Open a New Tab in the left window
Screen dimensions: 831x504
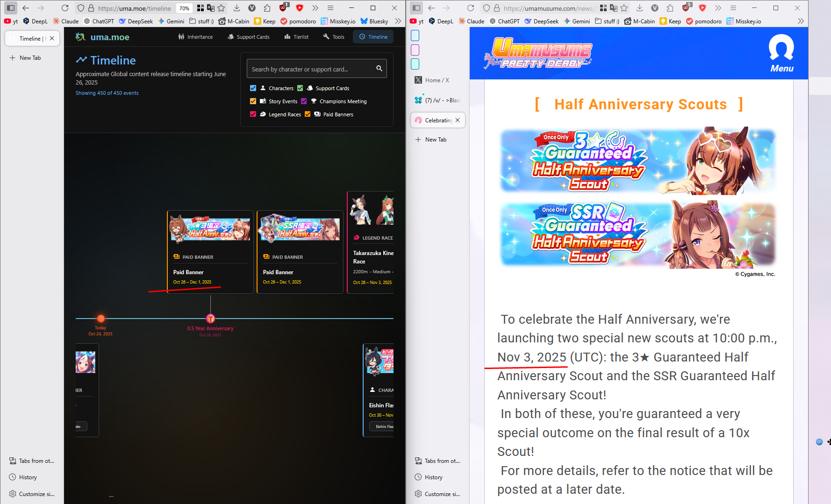[26, 57]
